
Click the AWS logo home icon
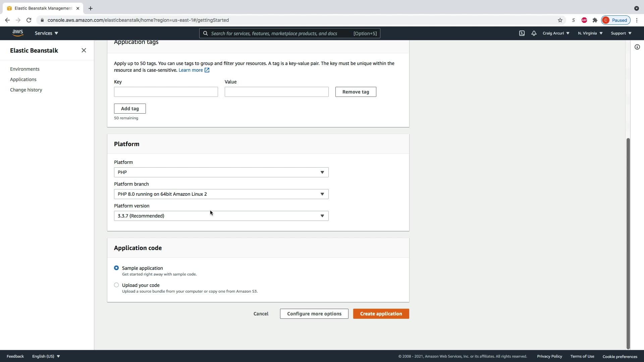18,33
